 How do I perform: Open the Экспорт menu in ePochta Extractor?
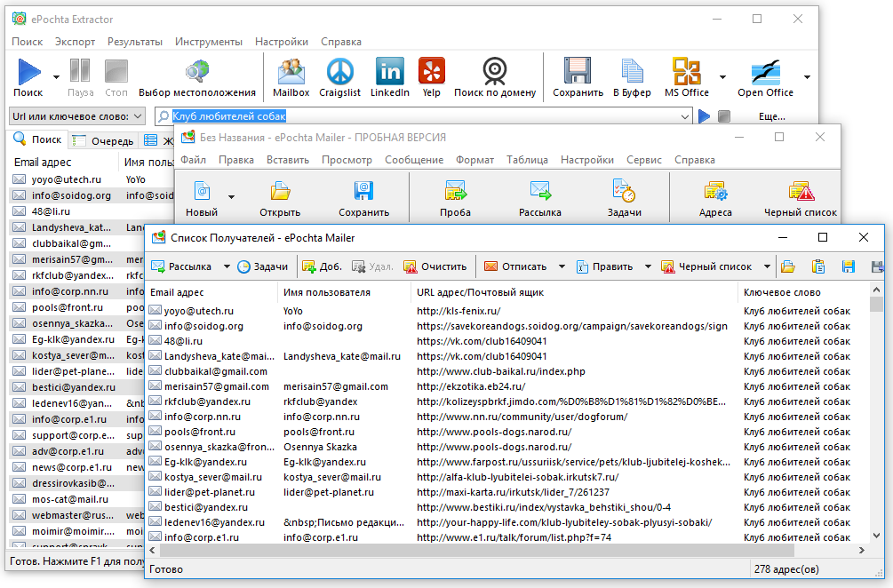[x=76, y=42]
